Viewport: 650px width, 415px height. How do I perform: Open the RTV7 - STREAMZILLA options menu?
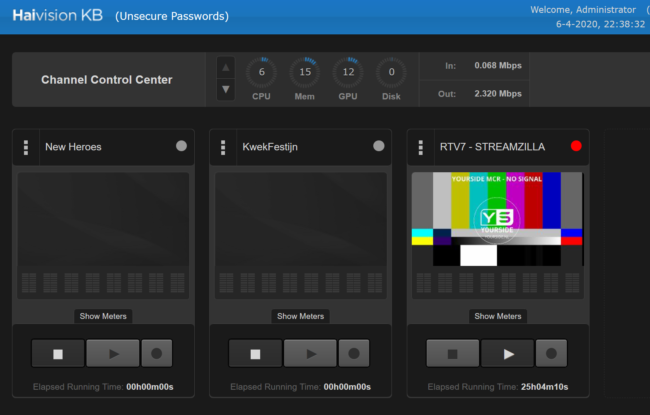coord(420,147)
